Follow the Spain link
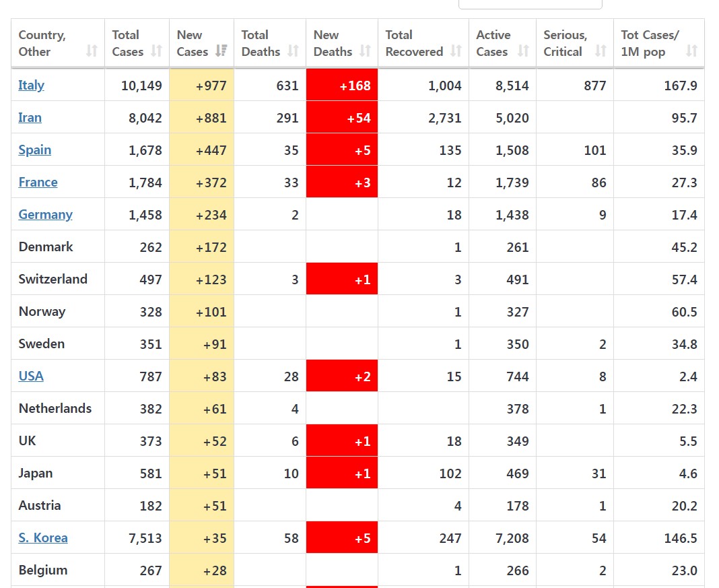The width and height of the screenshot is (719, 588). (35, 150)
